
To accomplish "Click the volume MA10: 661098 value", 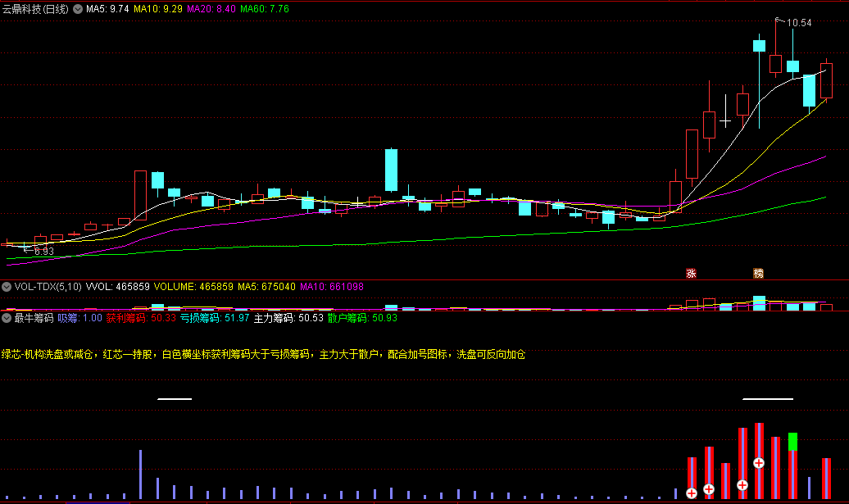I will pyautogui.click(x=332, y=286).
